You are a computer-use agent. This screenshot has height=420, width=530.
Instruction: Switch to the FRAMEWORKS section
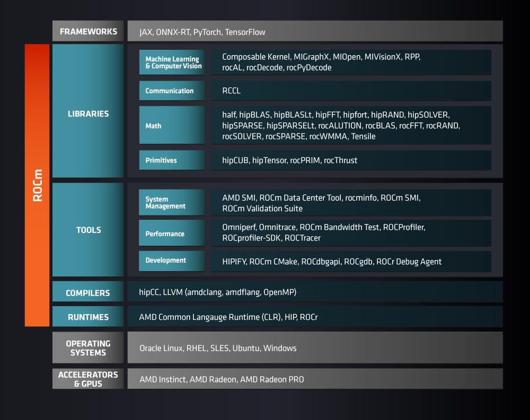tap(87, 31)
